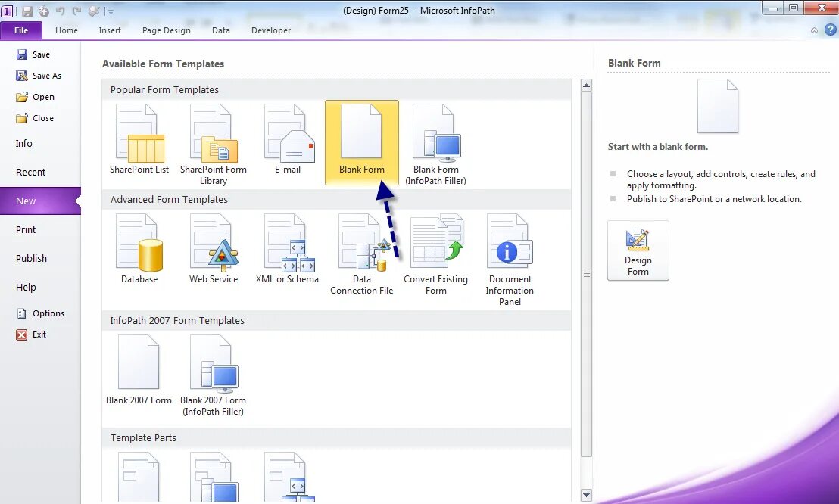Pick the XML or Schema template
This screenshot has width=839, height=504.
(x=287, y=249)
